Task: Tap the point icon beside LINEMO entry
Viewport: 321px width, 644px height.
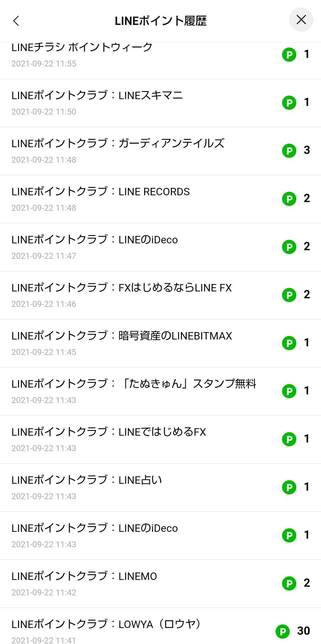Action: coord(289,583)
